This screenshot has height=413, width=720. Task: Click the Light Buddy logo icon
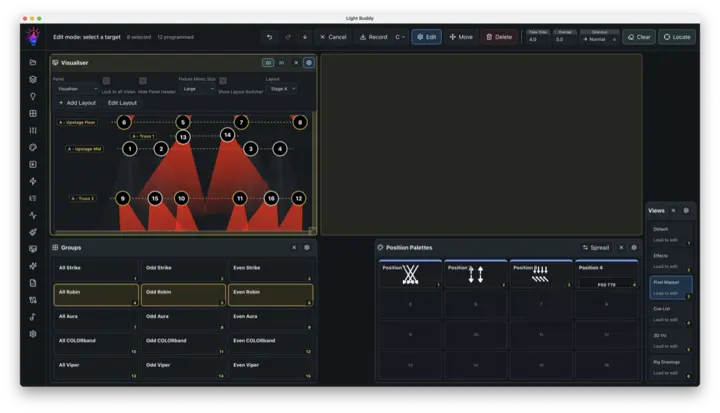click(33, 36)
